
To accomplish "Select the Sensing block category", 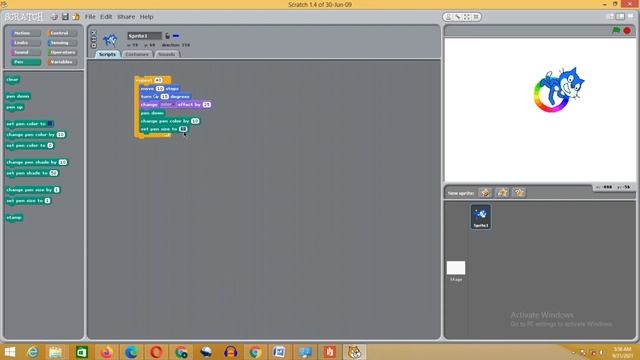I will (62, 42).
